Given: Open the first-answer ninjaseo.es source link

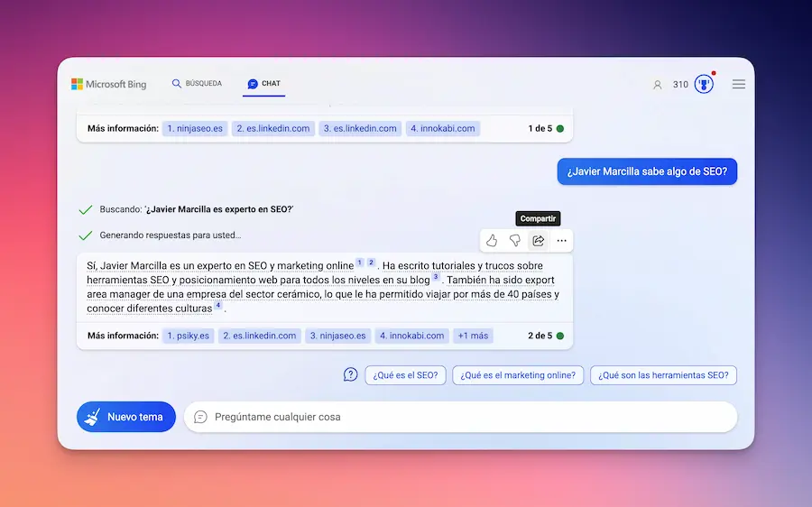Looking at the screenshot, I should click(x=195, y=128).
